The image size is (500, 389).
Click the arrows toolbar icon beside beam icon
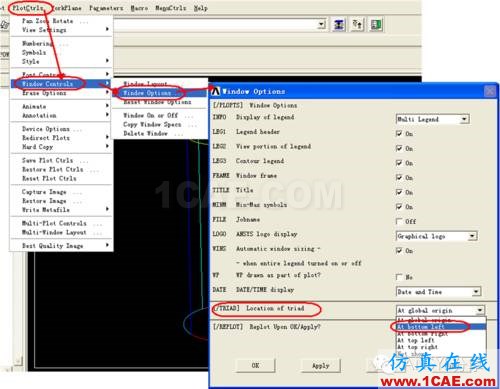click(x=357, y=25)
